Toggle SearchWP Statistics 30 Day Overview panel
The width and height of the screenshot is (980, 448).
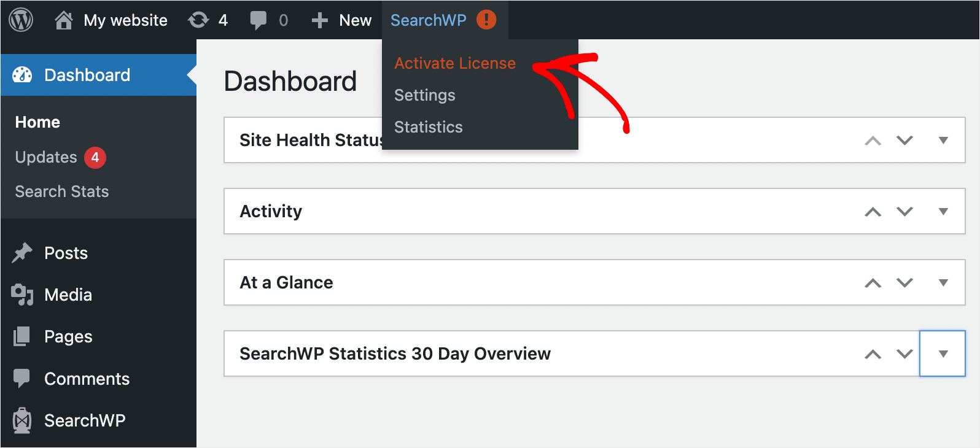[x=943, y=353]
